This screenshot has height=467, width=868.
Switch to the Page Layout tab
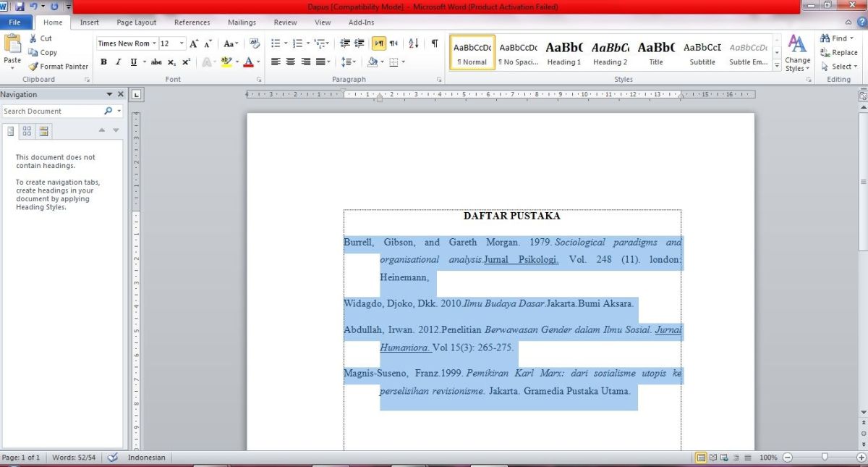point(136,22)
